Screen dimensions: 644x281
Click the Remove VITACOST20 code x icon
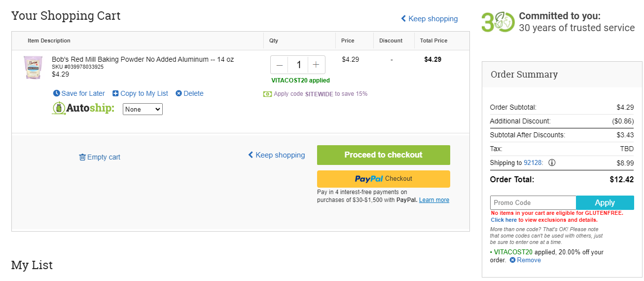tap(512, 260)
